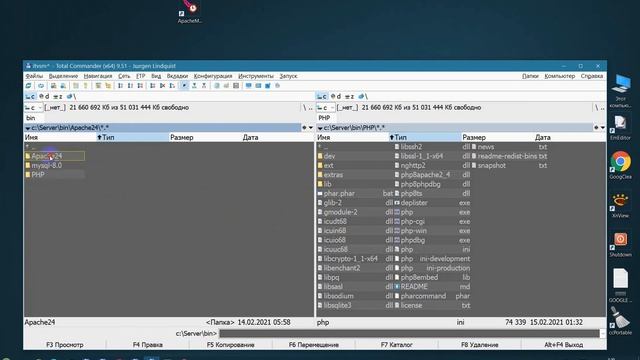Click the highlighted pressed button in the toolbar

(184, 86)
